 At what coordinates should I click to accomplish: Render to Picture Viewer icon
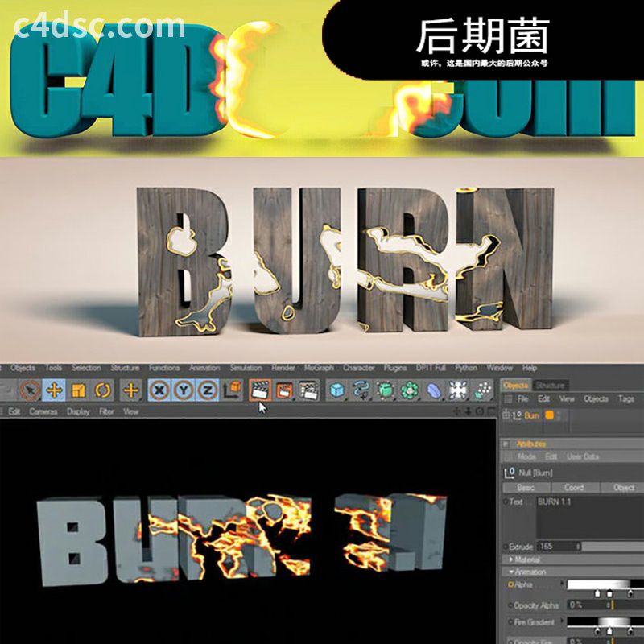click(x=284, y=390)
